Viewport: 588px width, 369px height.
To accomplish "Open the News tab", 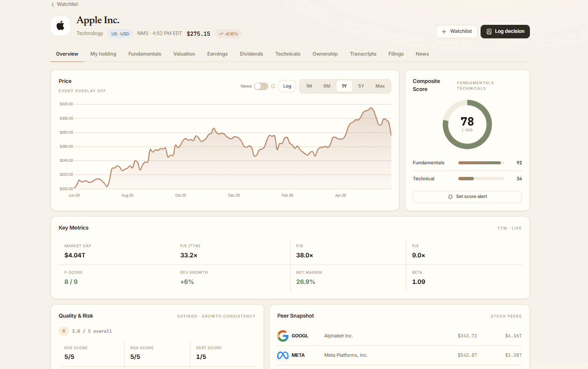I will point(422,54).
